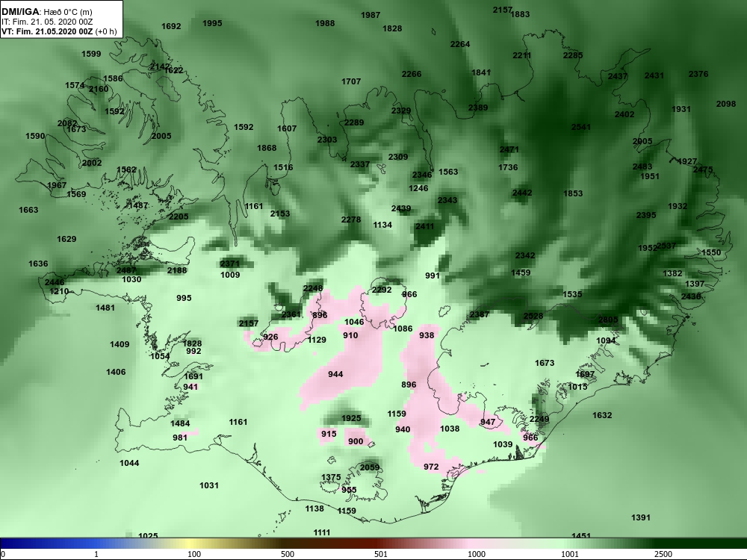
Task: Click the legend label '501'
Action: (381, 554)
